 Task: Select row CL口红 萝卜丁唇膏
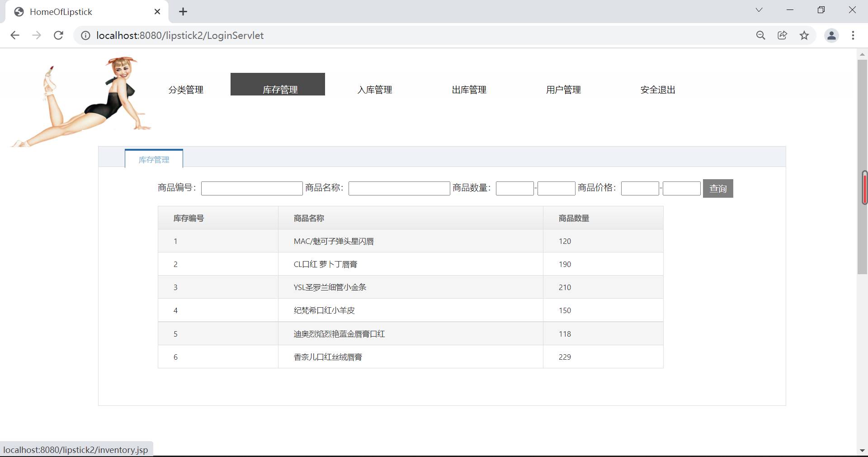(x=410, y=264)
